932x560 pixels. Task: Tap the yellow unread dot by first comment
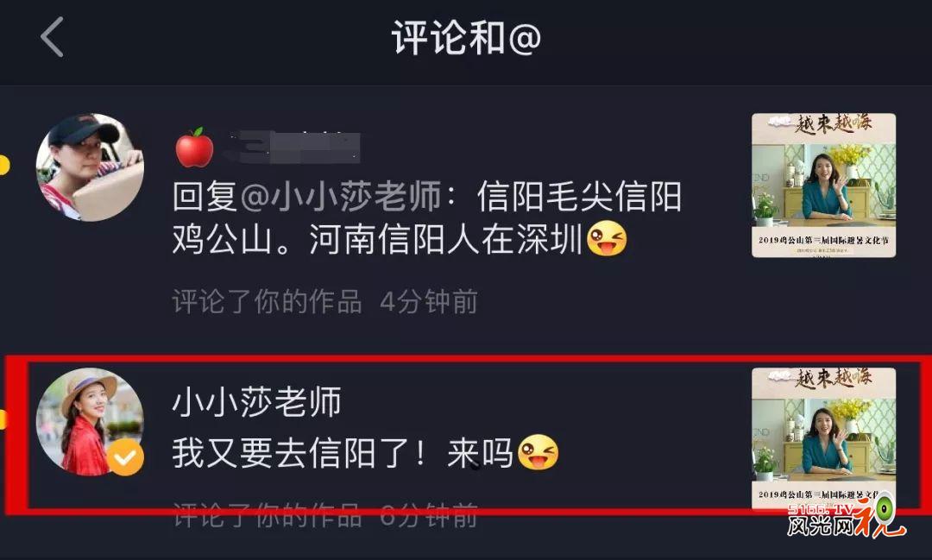pos(3,166)
